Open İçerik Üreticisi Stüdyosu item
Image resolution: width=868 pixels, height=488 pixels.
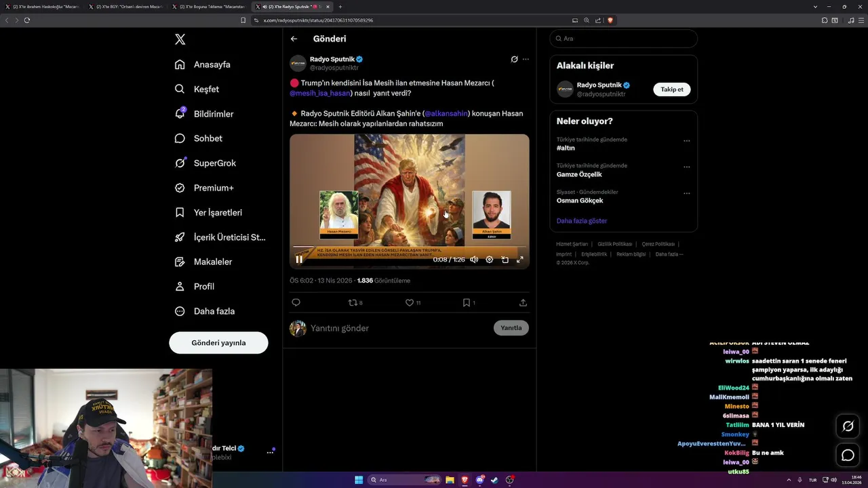220,237
